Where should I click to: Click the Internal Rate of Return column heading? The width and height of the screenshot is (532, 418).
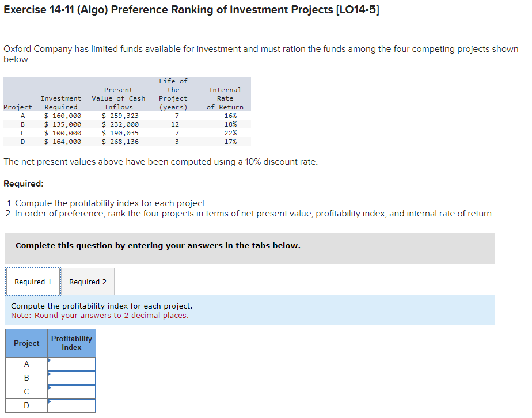click(225, 98)
